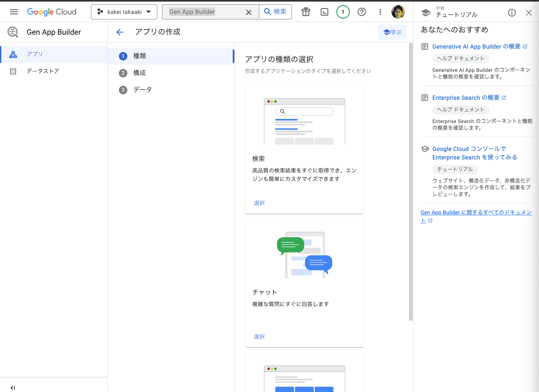Click the 検索 search button
Viewport: 539px width, 392px height.
point(275,12)
